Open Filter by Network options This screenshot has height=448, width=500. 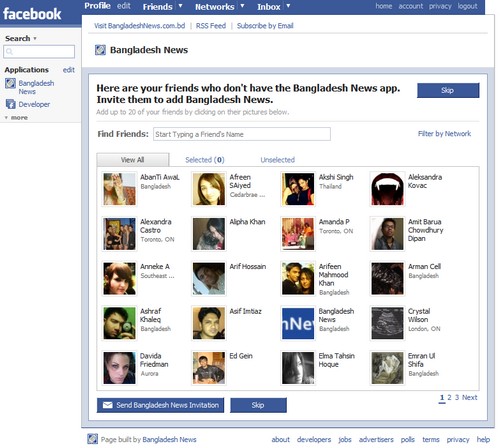444,134
